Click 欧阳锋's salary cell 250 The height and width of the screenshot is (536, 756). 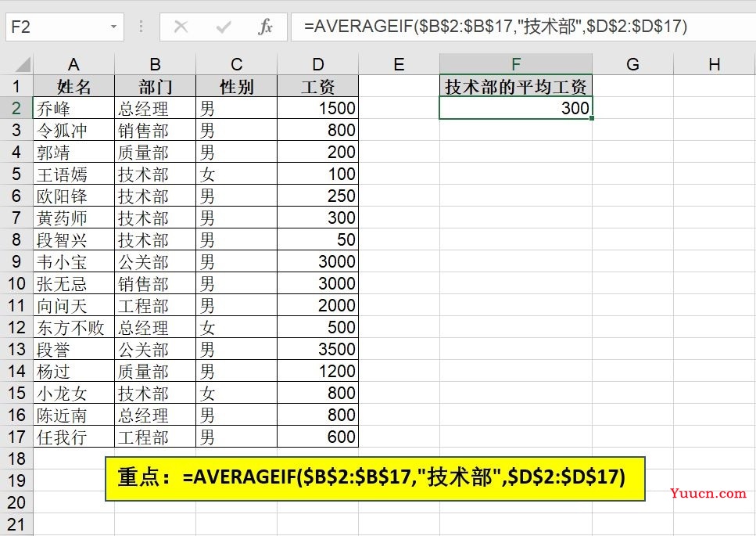pyautogui.click(x=317, y=196)
